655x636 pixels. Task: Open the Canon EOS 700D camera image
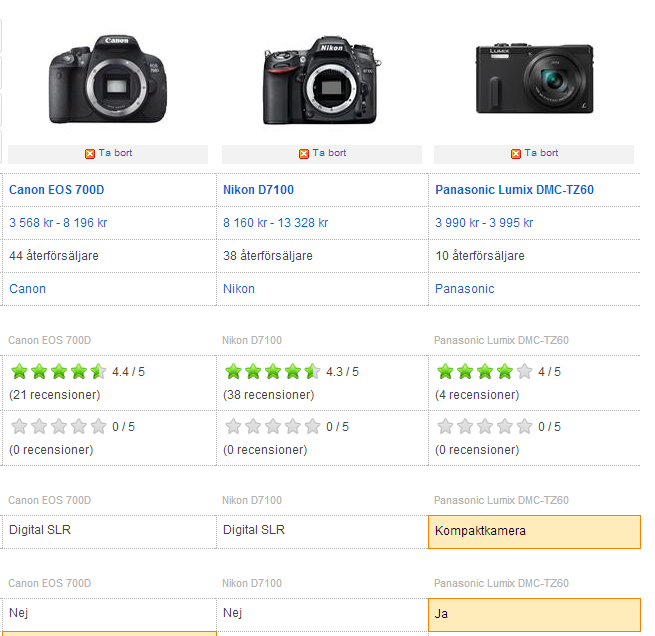tap(108, 79)
